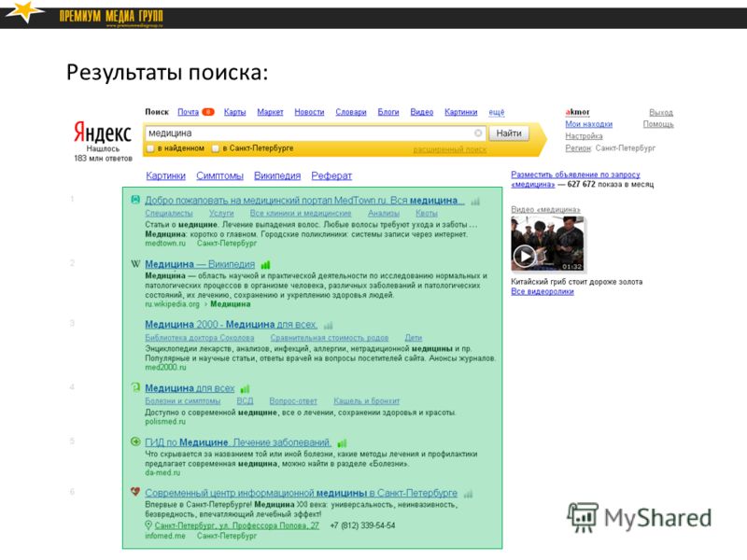The width and height of the screenshot is (747, 560).
Task: Open Медицина 2000 - Медицина для всех result
Action: click(231, 325)
